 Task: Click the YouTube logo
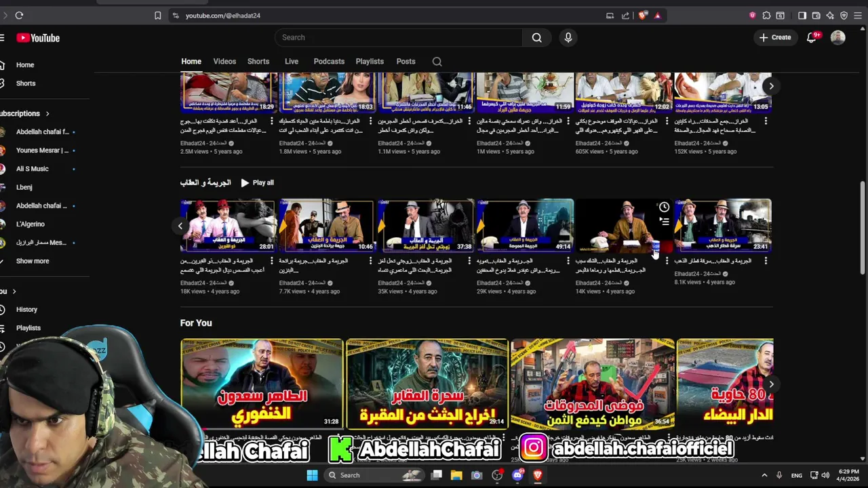(38, 38)
